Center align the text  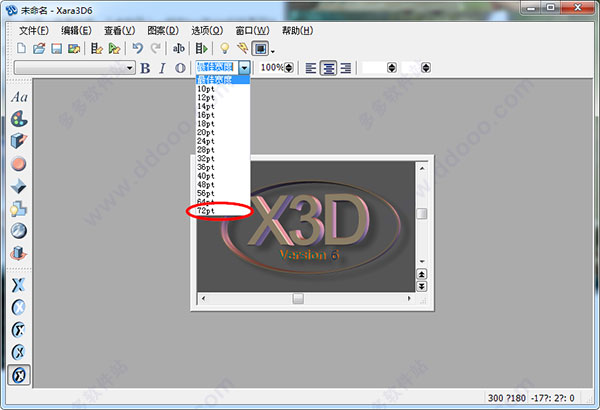click(328, 68)
